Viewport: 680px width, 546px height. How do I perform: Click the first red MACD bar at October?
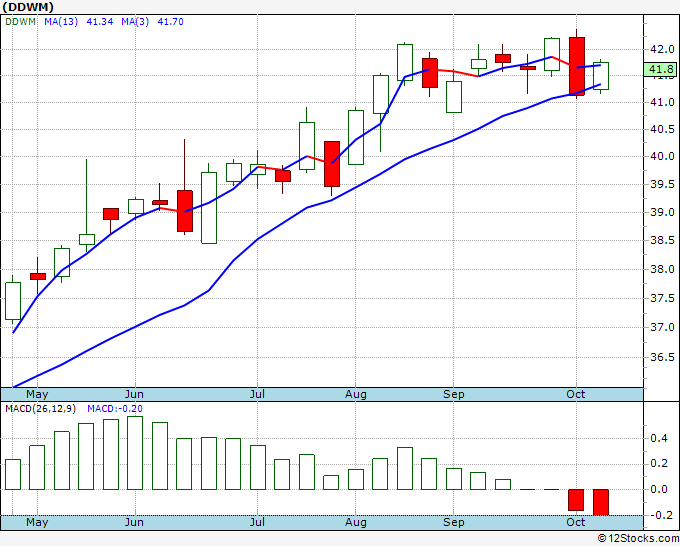(576, 500)
